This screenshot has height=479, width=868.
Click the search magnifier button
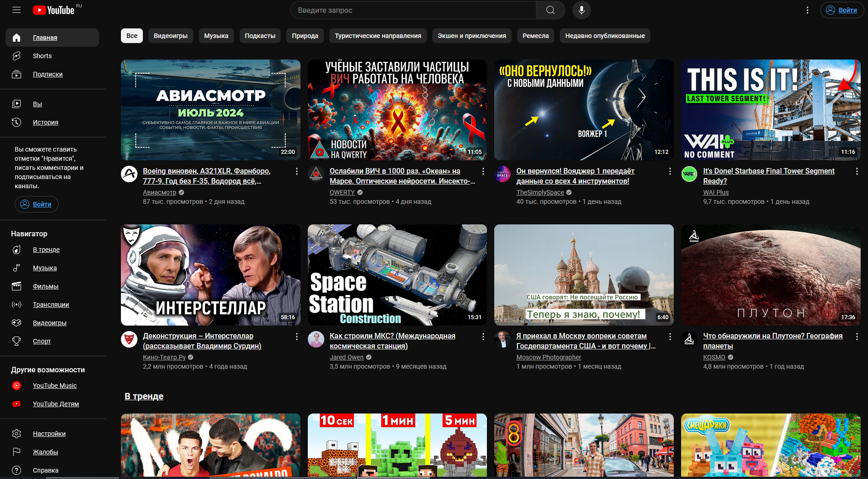click(551, 10)
